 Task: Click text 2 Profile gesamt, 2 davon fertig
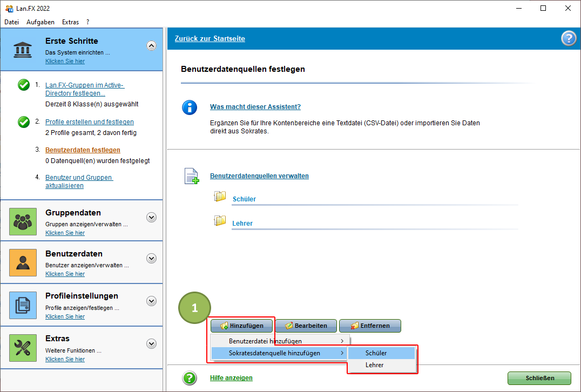point(91,133)
